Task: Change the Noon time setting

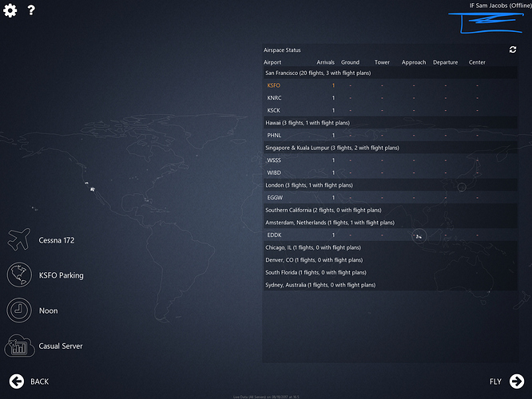Action: (x=49, y=310)
